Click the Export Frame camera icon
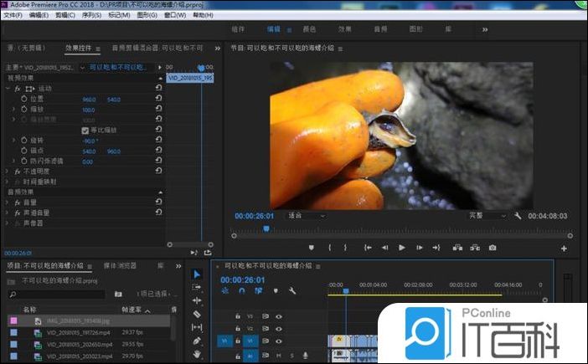The width and height of the screenshot is (588, 364). [493, 248]
